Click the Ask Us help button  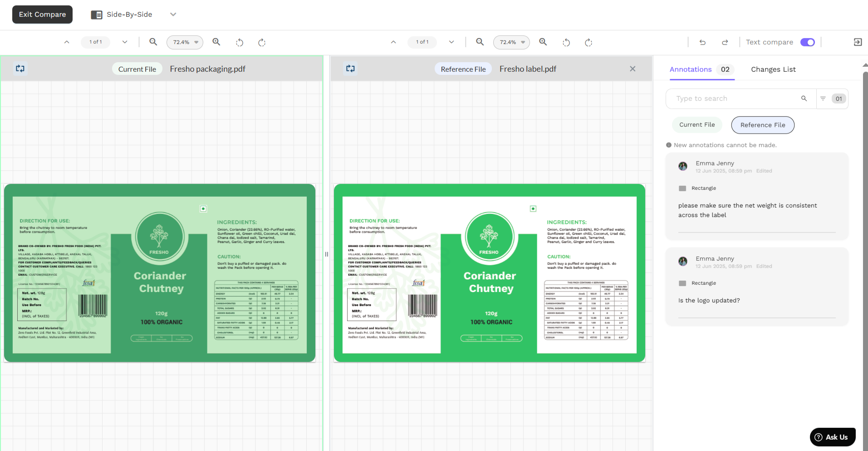click(833, 437)
